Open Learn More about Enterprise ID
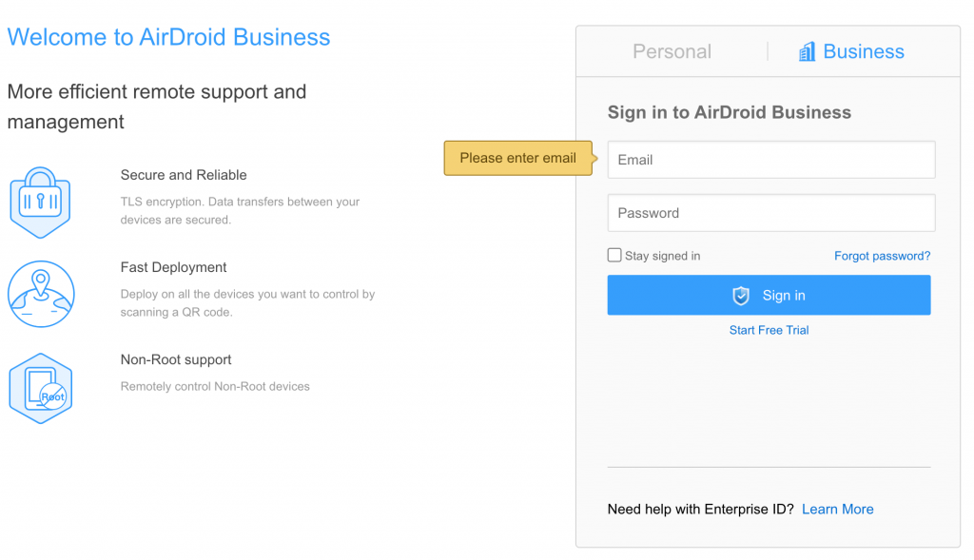Viewport: 974px width, 560px height. [837, 509]
